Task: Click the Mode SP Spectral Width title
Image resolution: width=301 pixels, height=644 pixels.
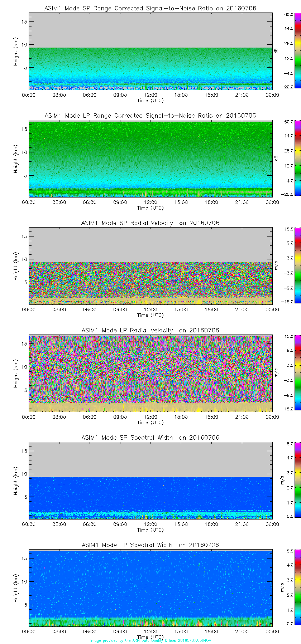Action: (150, 438)
